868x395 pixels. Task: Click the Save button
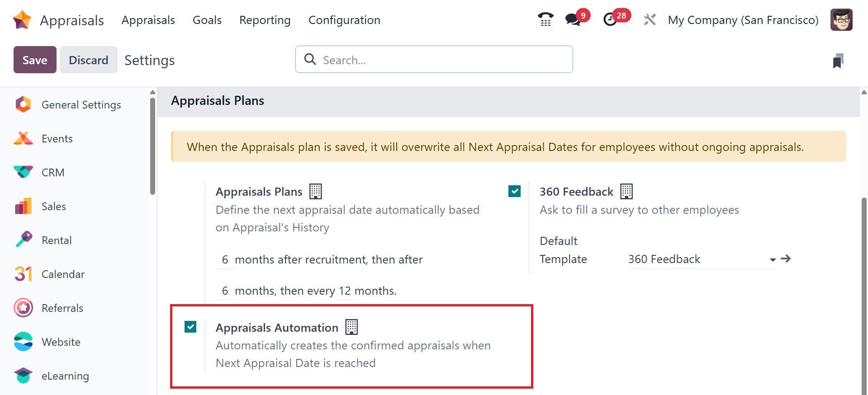point(35,60)
